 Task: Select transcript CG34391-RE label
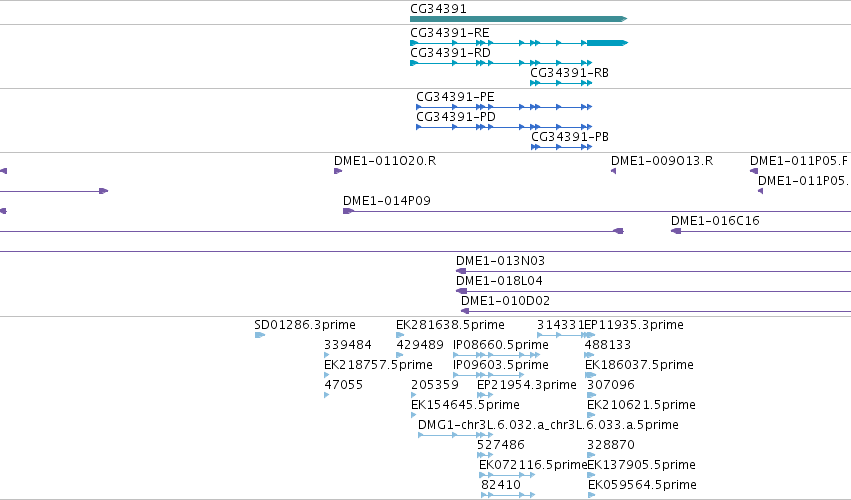pyautogui.click(x=450, y=33)
